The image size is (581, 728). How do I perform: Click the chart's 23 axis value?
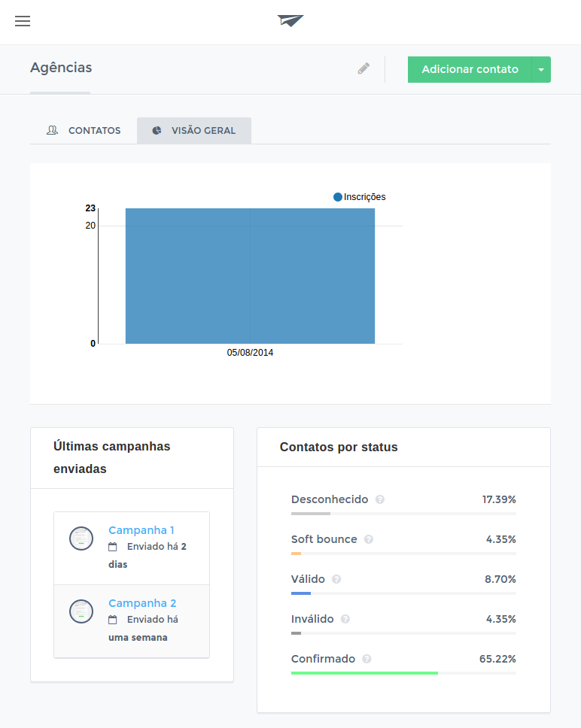[90, 208]
